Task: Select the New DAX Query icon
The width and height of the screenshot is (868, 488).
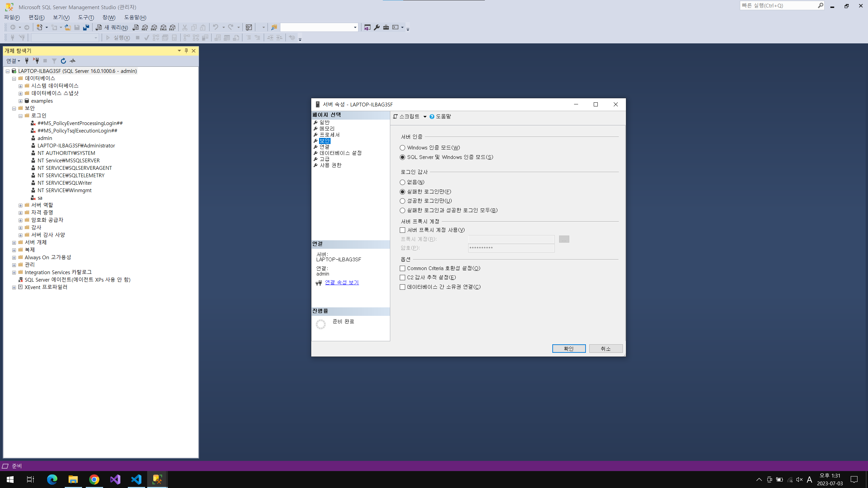Action: click(x=172, y=27)
